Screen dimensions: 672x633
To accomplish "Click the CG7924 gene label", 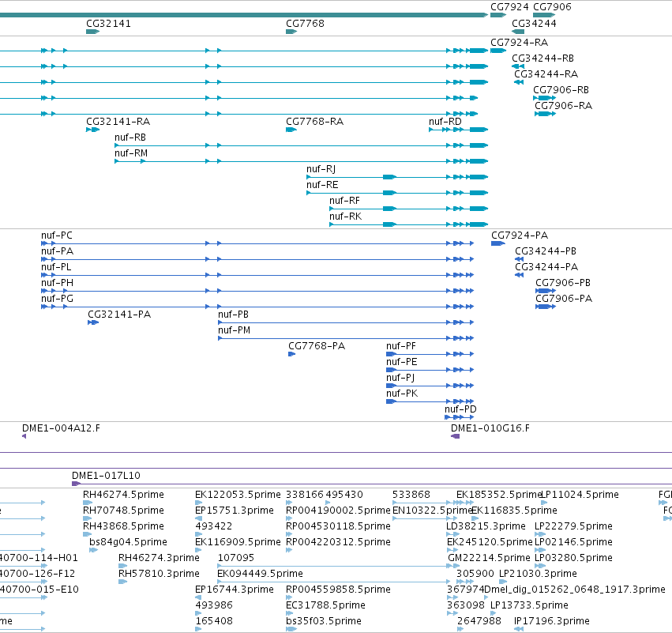I will [509, 7].
